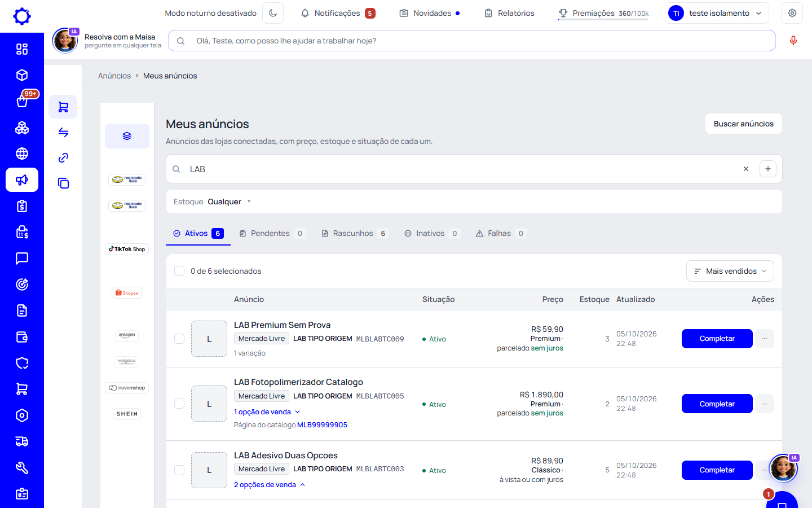This screenshot has width=812, height=508.
Task: Check LAB Fotopolimerizador Catalogo checkbox
Action: tap(179, 404)
